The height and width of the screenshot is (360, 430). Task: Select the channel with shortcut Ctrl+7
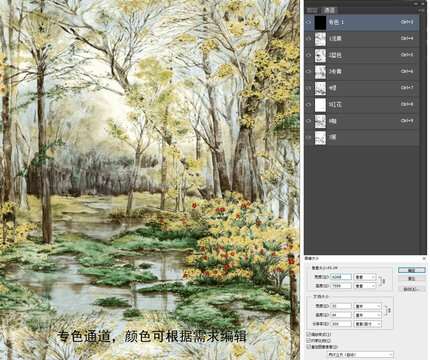coord(362,88)
